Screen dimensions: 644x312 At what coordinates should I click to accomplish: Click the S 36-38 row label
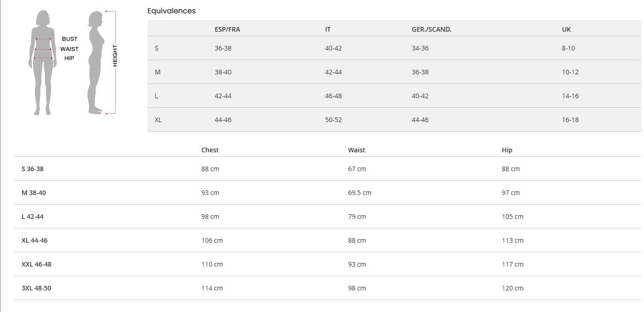tap(33, 169)
